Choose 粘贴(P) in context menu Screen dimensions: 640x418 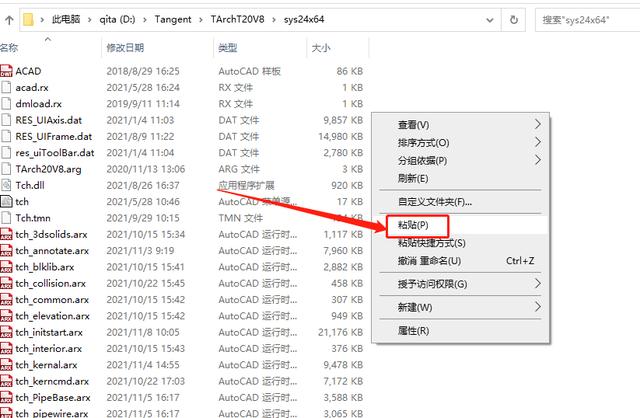click(x=460, y=225)
